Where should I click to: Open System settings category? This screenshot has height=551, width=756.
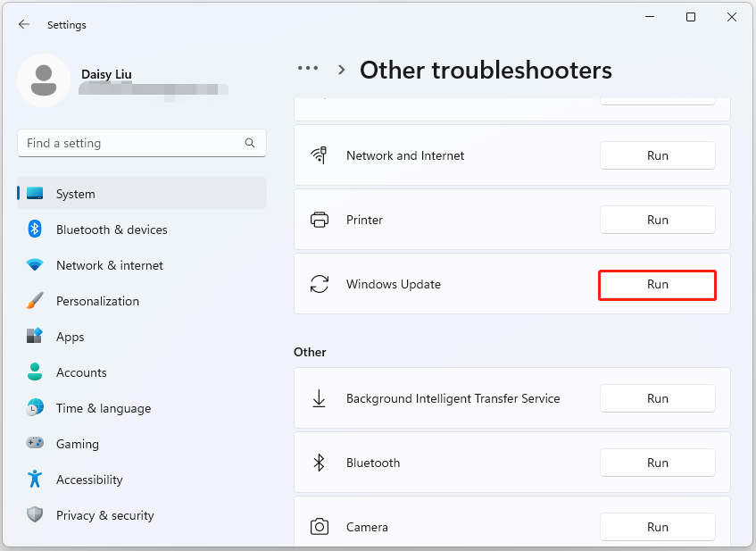142,194
